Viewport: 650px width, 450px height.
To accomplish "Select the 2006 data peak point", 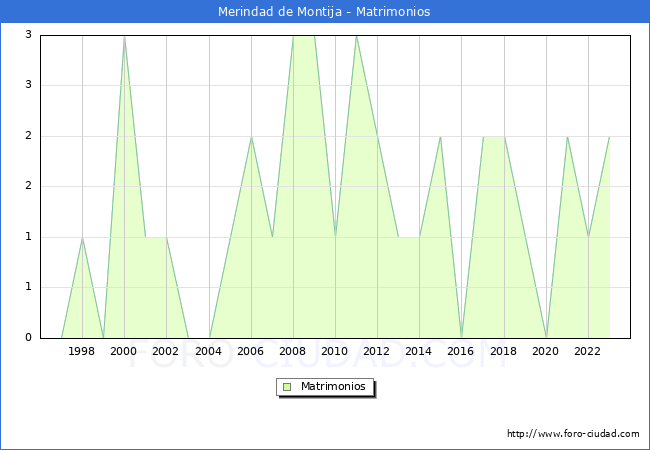I will click(251, 137).
